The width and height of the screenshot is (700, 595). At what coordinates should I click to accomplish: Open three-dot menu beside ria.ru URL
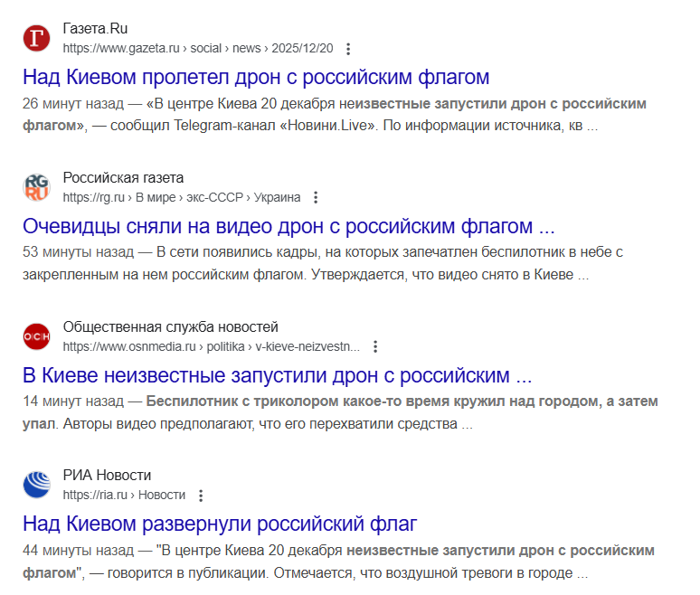coord(201,496)
